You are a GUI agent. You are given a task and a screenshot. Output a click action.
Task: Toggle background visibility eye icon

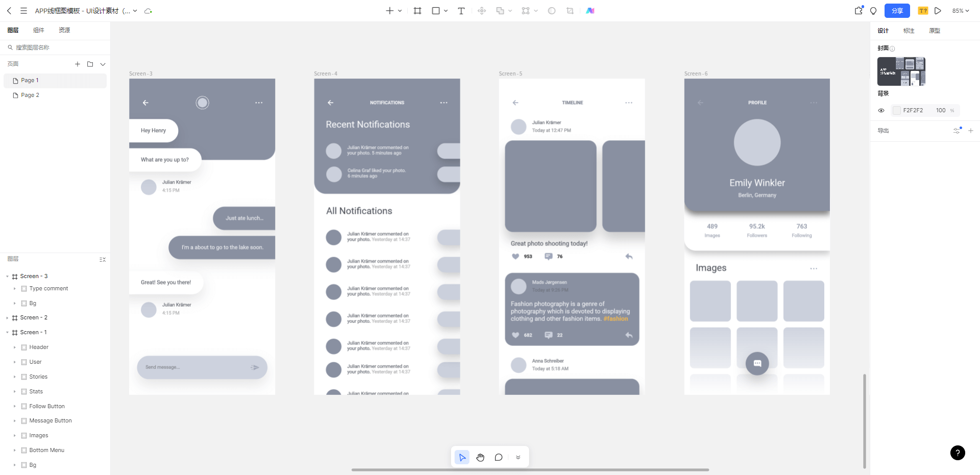[x=881, y=110]
